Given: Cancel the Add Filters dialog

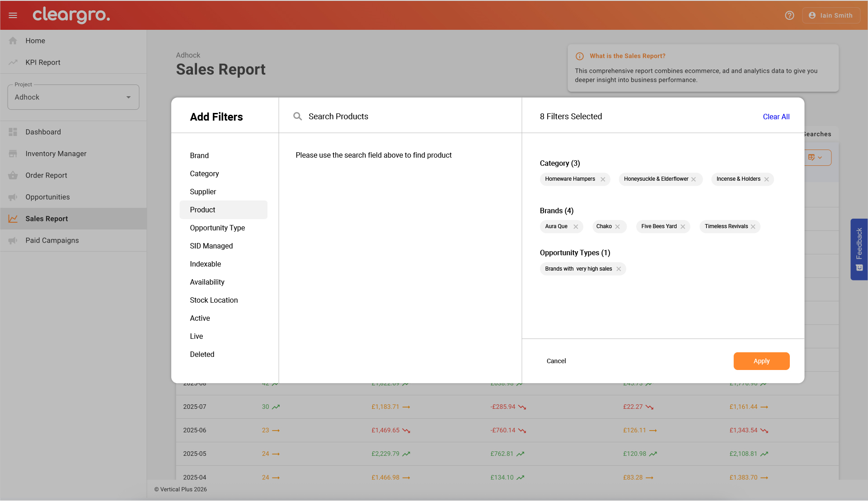Looking at the screenshot, I should 556,361.
